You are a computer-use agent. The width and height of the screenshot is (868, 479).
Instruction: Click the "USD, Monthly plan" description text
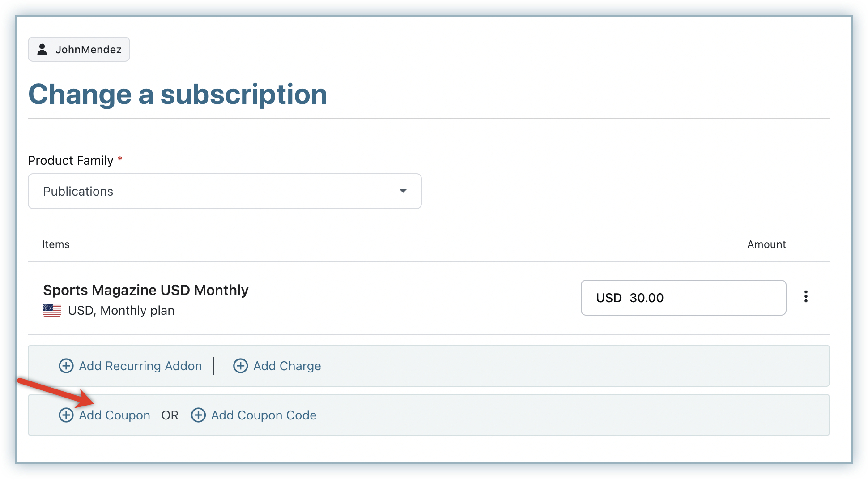click(x=121, y=310)
